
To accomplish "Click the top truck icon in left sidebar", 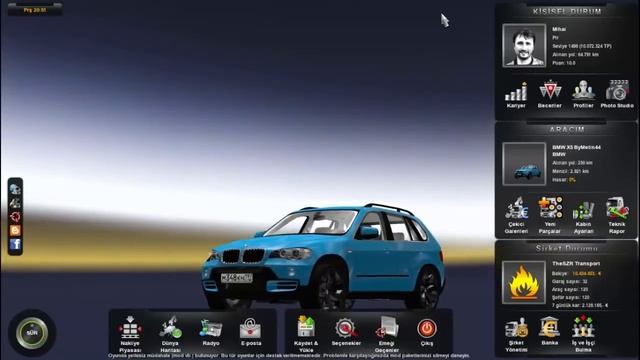I will pyautogui.click(x=15, y=189).
